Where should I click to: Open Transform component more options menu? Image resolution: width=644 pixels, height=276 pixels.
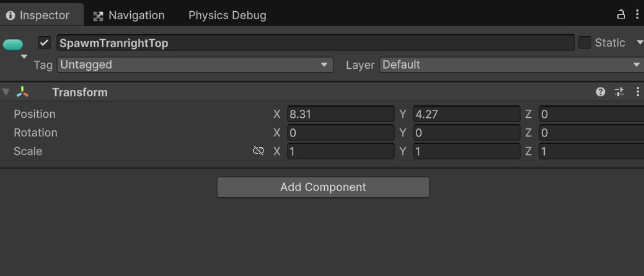pyautogui.click(x=638, y=92)
